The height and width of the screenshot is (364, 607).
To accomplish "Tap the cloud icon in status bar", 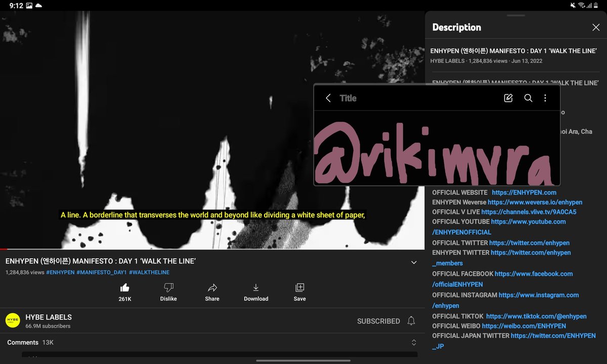I will click(x=38, y=5).
